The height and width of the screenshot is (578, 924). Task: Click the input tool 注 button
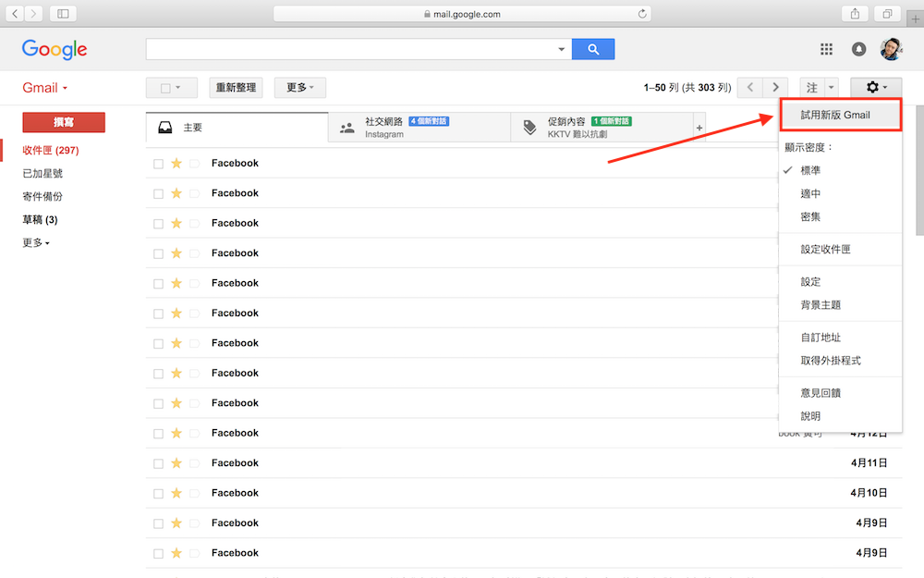pyautogui.click(x=812, y=87)
